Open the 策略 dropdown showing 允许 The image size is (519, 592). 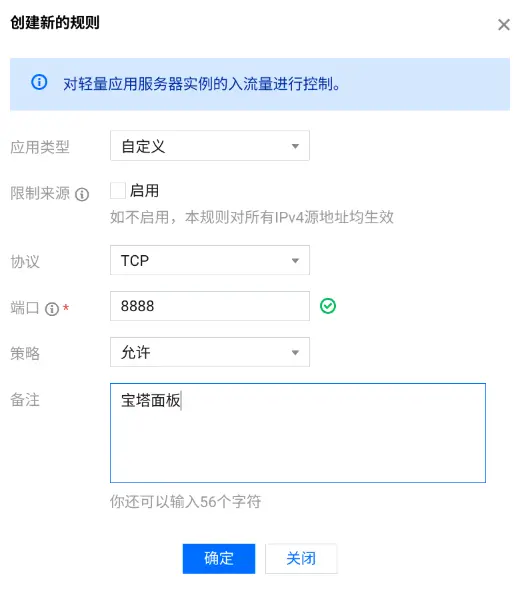click(210, 352)
